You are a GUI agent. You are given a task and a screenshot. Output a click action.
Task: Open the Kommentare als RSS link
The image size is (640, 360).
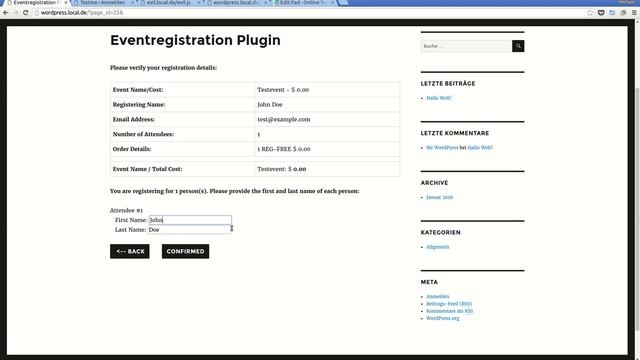tap(449, 311)
